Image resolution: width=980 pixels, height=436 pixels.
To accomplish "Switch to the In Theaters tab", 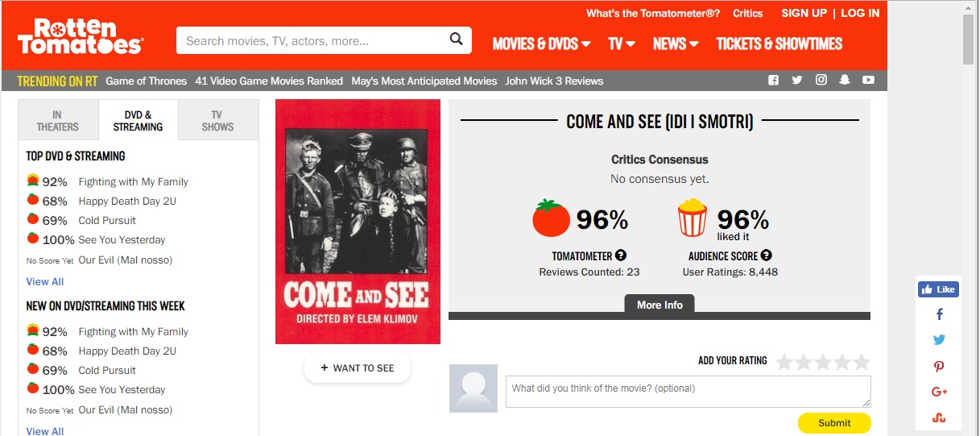I will 58,121.
